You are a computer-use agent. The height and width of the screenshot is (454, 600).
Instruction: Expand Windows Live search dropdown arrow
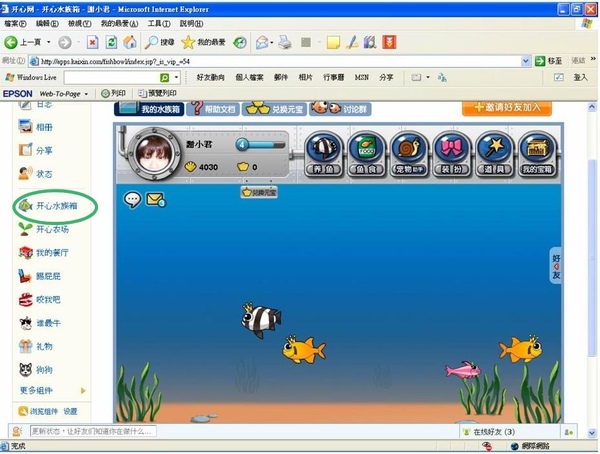click(176, 78)
